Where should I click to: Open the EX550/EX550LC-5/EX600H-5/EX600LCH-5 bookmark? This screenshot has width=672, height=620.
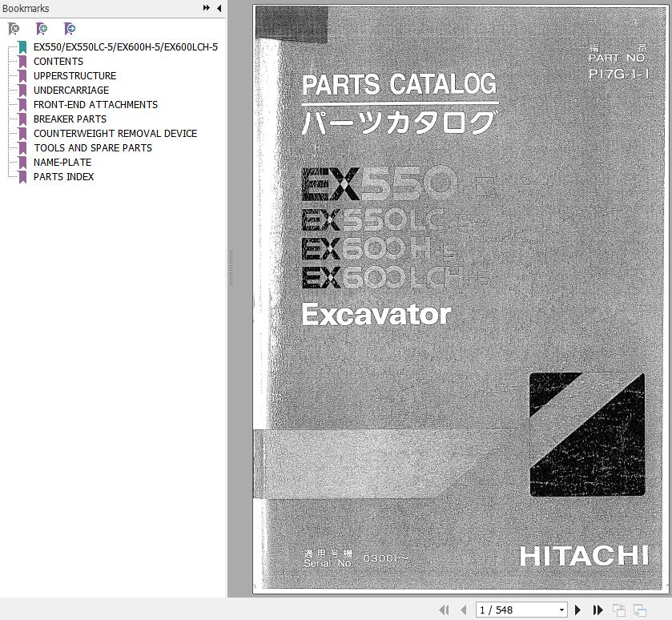126,46
